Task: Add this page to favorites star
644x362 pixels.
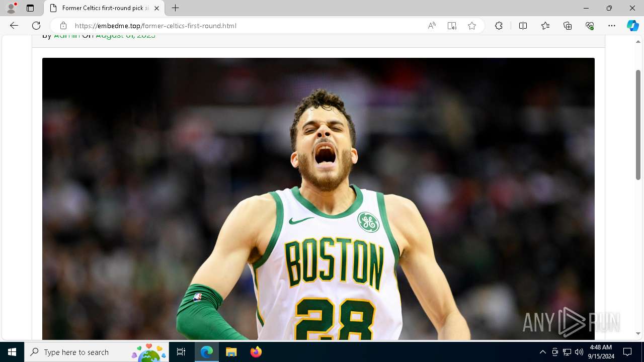Action: (x=472, y=26)
